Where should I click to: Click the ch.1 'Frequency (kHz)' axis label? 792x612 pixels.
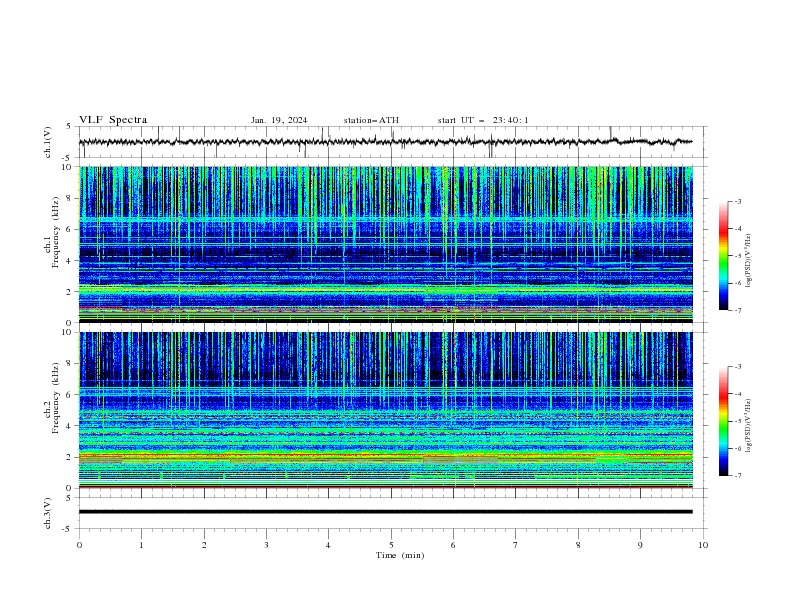click(x=56, y=232)
